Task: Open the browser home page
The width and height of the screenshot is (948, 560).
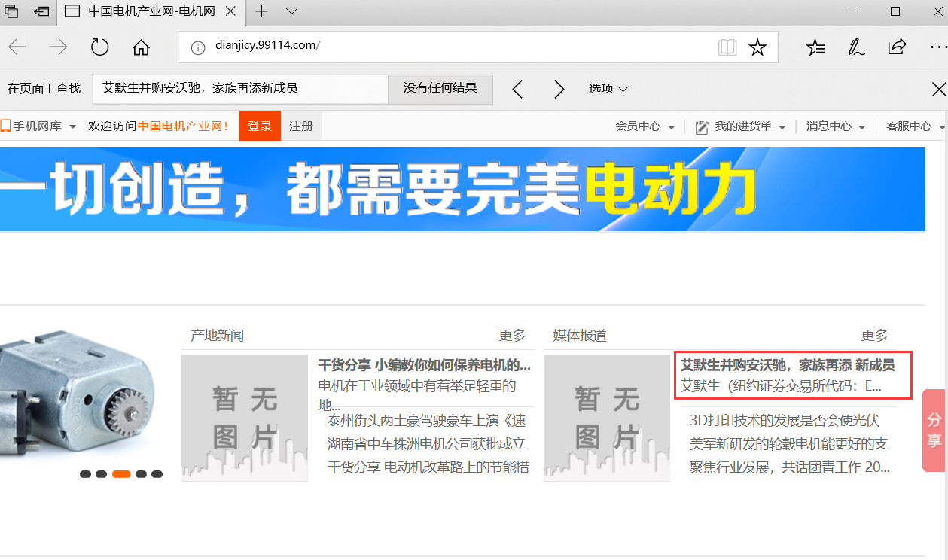Action: click(x=141, y=47)
